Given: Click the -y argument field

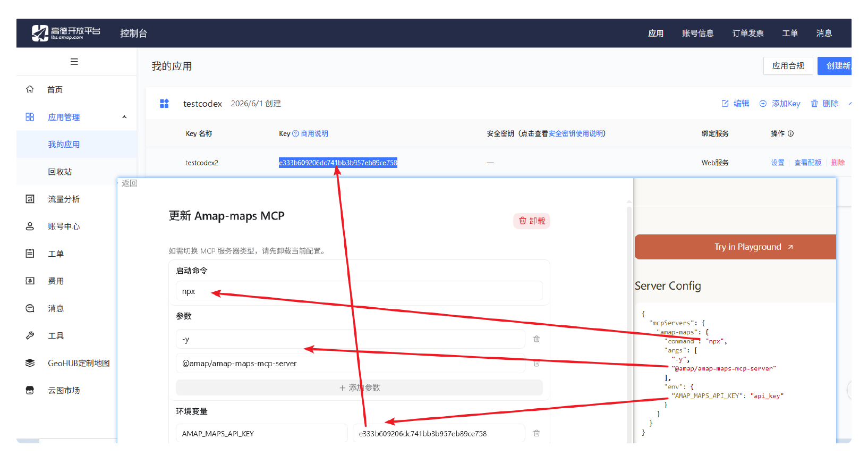Looking at the screenshot, I should (351, 339).
